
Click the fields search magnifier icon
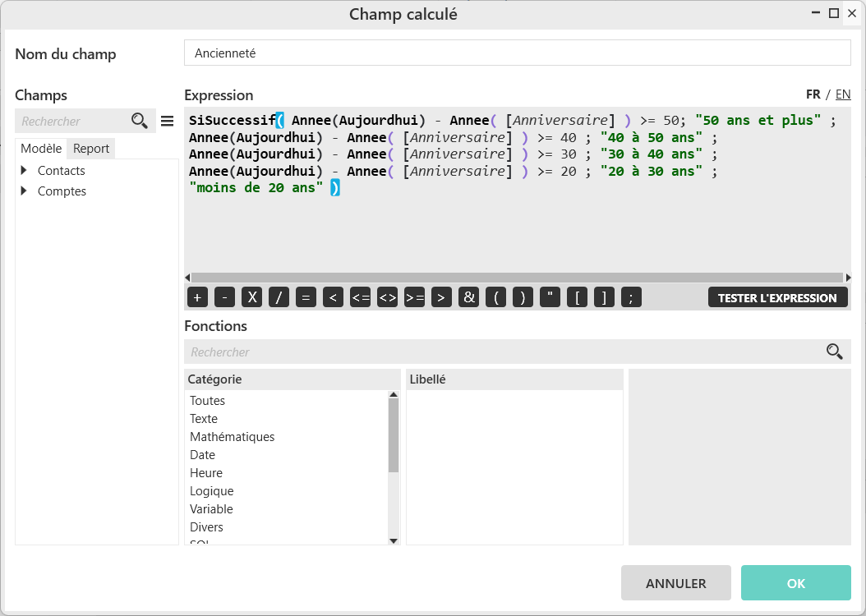tap(140, 121)
